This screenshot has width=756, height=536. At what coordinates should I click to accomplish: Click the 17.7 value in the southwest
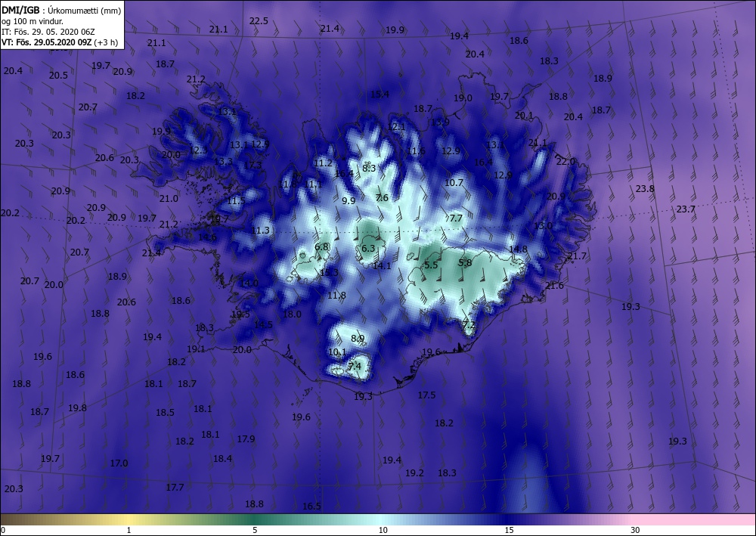click(175, 488)
